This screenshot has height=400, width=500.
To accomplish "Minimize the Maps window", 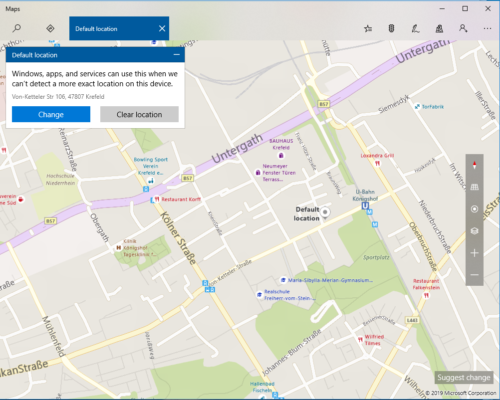I will (442, 9).
